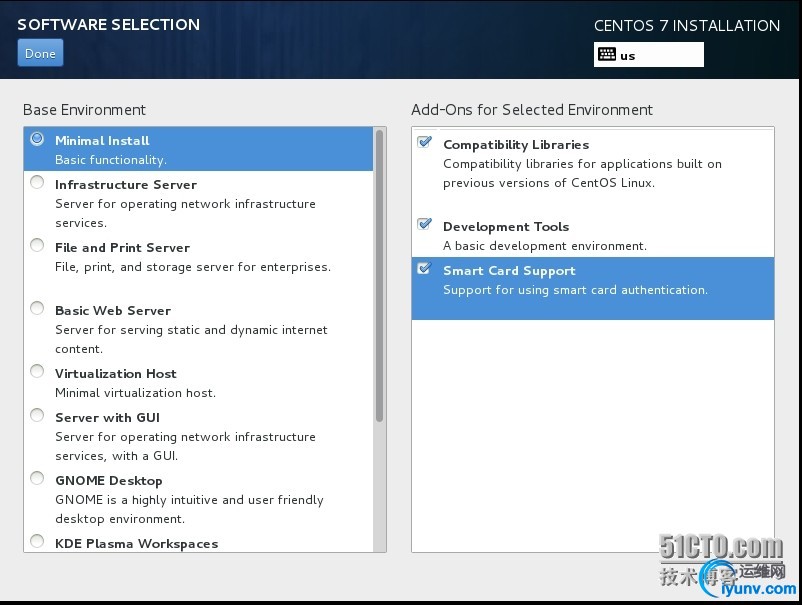This screenshot has height=605, width=802.
Task: Select Virtualization Host radio button
Action: pyautogui.click(x=37, y=371)
